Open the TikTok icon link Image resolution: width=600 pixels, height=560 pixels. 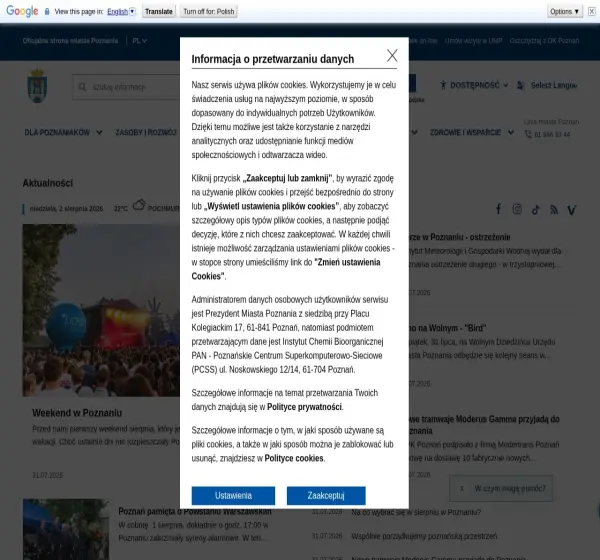pyautogui.click(x=535, y=209)
